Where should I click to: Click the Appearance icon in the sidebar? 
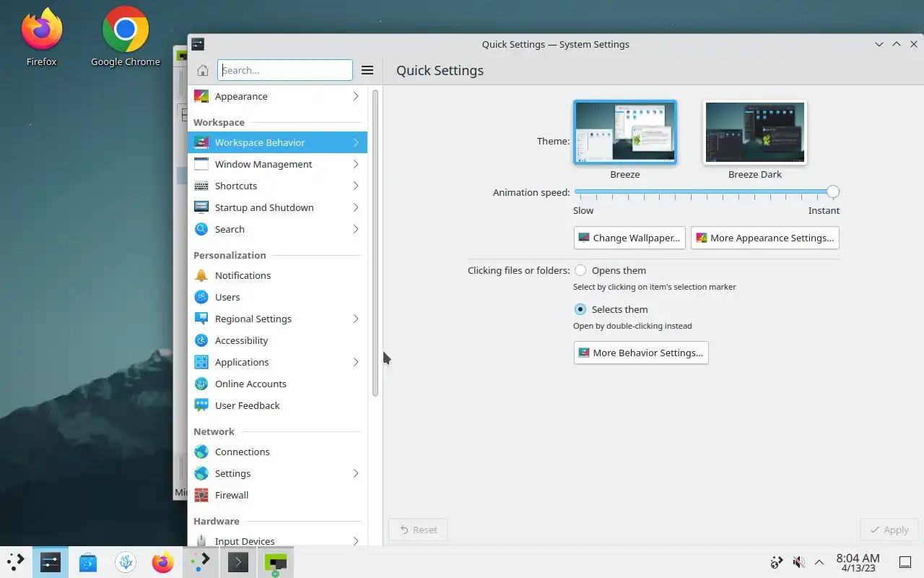201,96
